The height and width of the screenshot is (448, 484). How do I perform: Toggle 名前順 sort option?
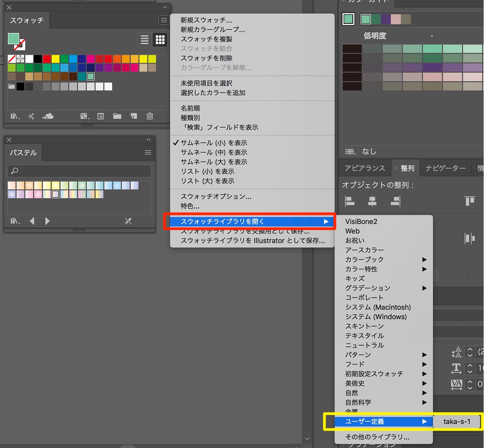coord(252,108)
